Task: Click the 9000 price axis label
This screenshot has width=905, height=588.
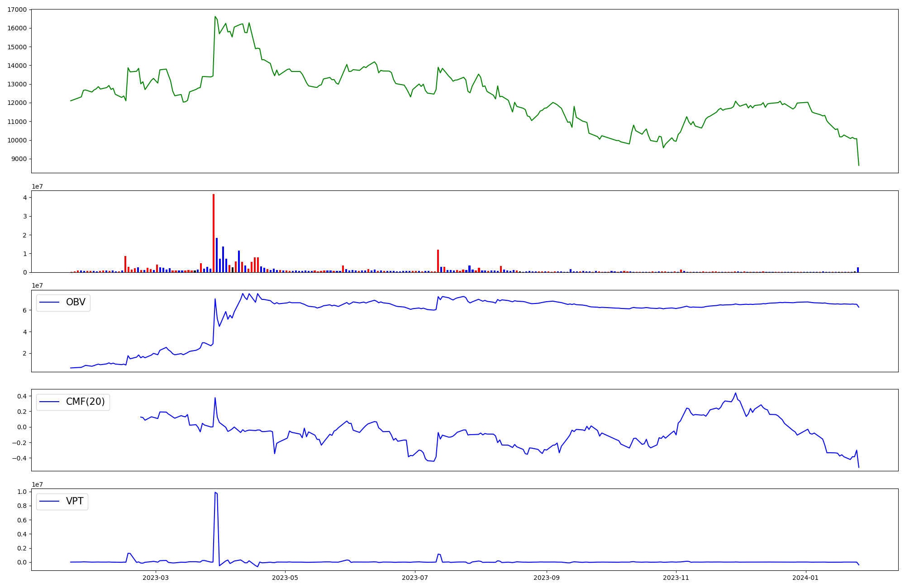Action: coord(18,159)
